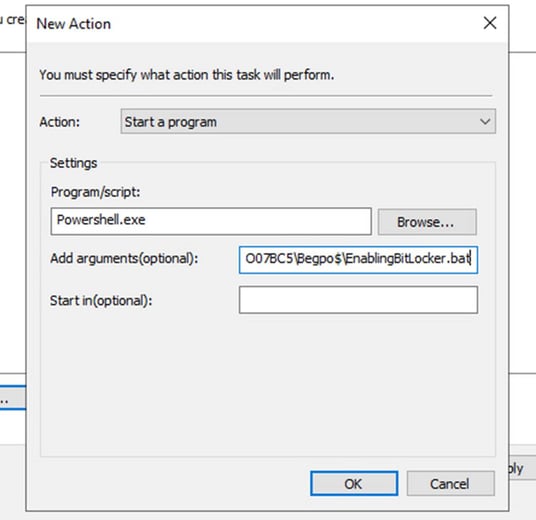Confirm the action with the OK button

[354, 483]
